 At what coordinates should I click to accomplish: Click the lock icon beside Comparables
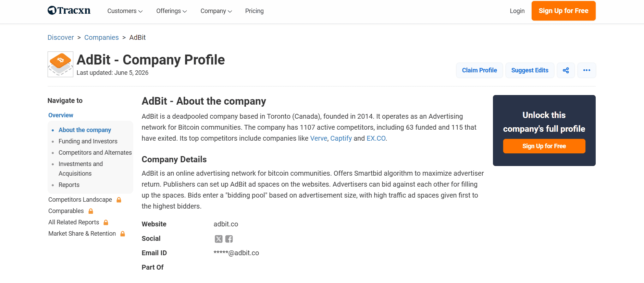[x=91, y=211]
